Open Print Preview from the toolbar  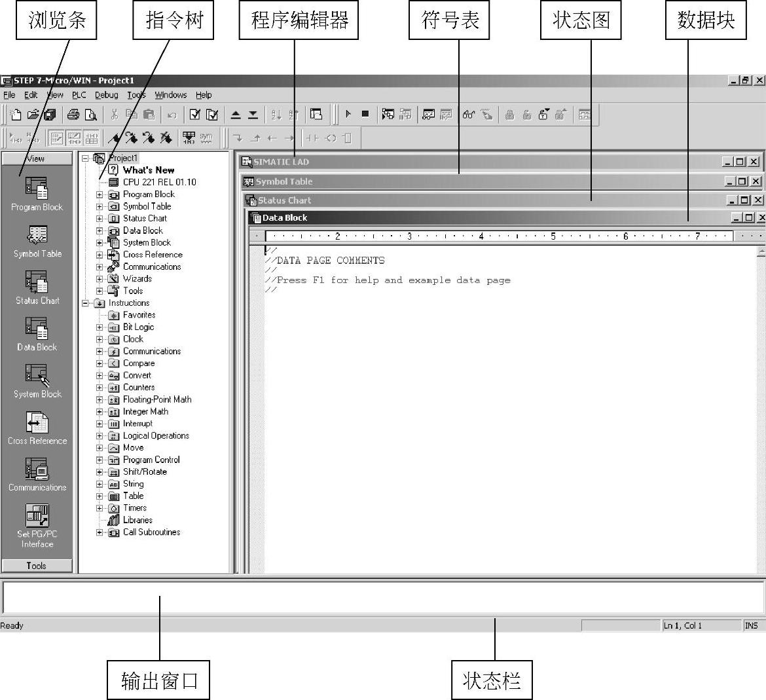pyautogui.click(x=91, y=115)
